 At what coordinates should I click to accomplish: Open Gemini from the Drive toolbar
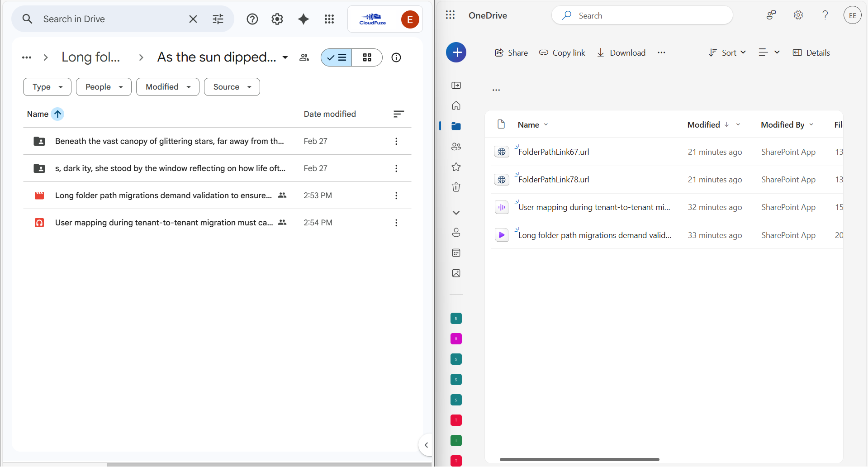point(303,19)
